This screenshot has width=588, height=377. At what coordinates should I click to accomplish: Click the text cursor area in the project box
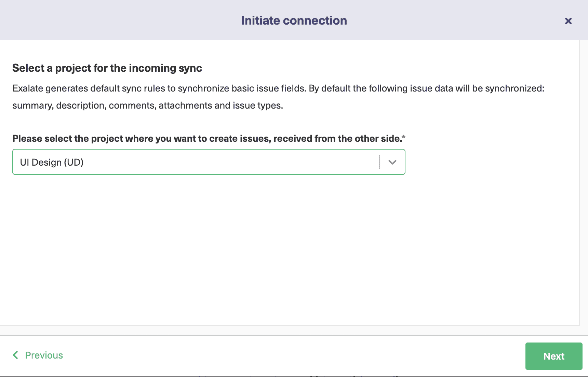coord(380,162)
